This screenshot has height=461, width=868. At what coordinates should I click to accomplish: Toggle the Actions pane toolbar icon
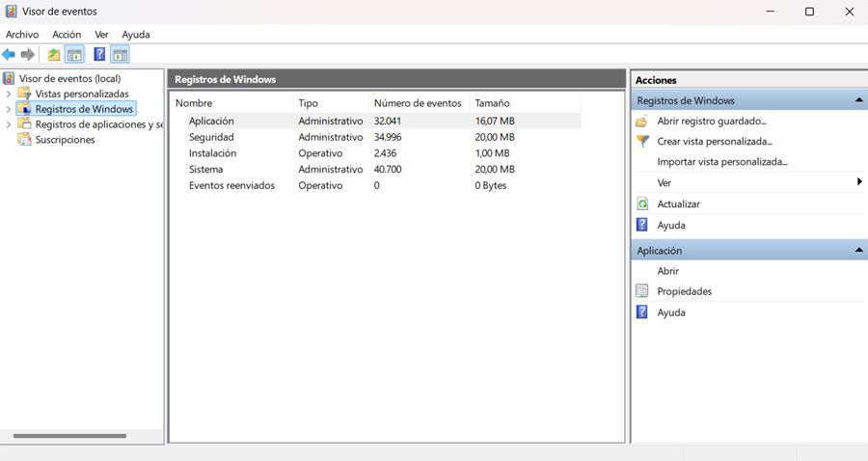click(x=120, y=54)
